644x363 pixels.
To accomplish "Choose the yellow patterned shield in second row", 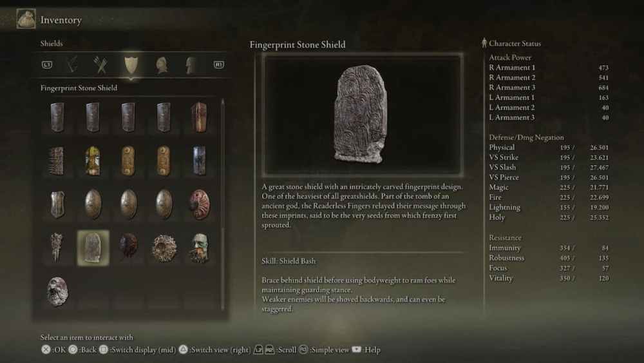I will click(93, 161).
